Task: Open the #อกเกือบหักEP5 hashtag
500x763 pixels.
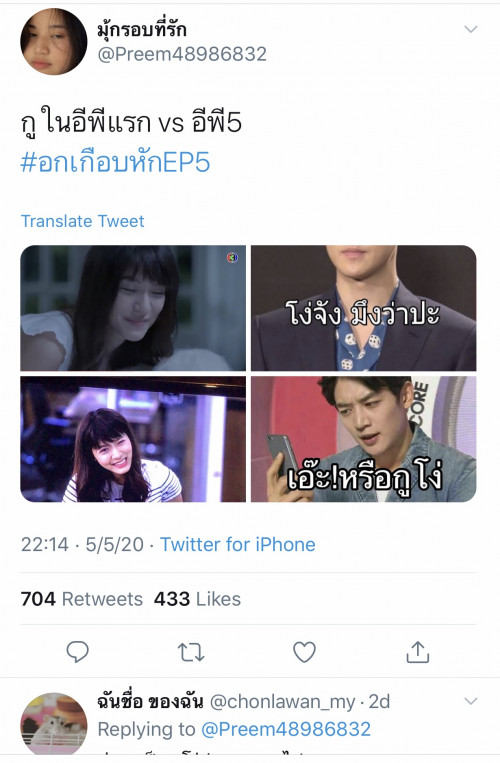Action: click(x=115, y=162)
